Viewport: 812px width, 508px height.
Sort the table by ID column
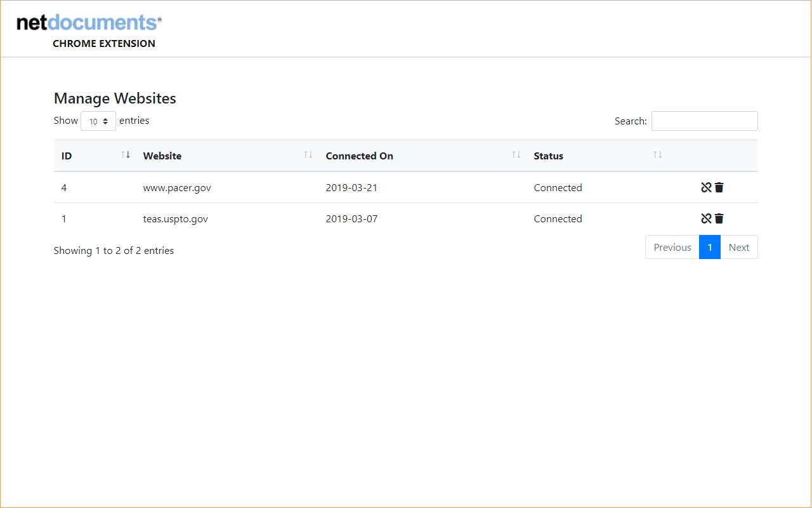click(67, 156)
